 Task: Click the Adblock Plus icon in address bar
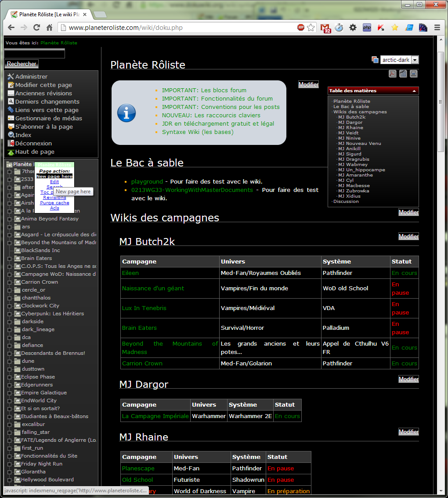(301, 28)
